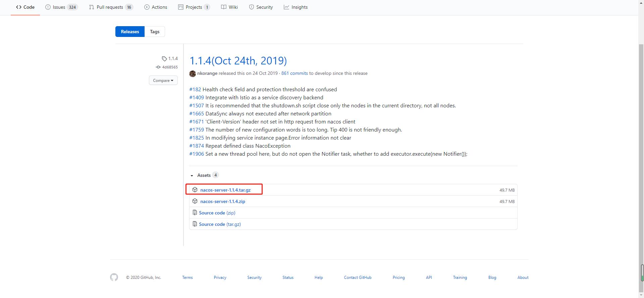Open the Blog footer link
Image resolution: width=644 pixels, height=298 pixels.
pyautogui.click(x=492, y=278)
